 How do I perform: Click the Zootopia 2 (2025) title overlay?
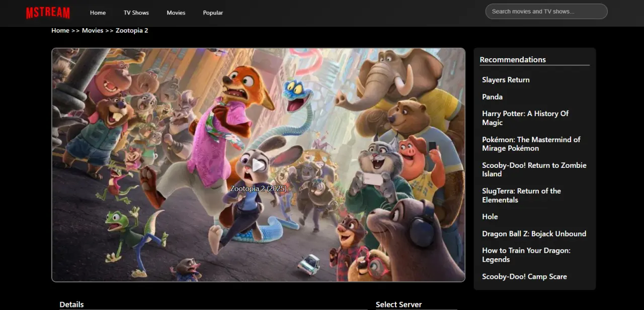[x=258, y=188]
